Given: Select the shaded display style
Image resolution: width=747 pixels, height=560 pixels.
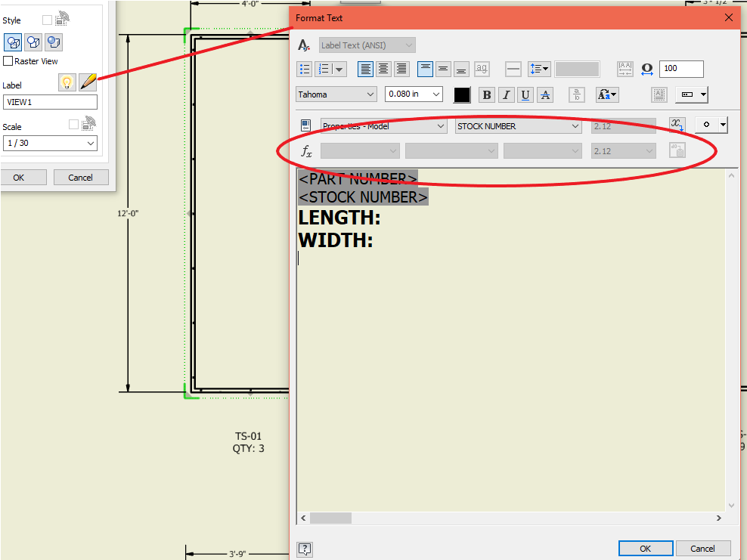Looking at the screenshot, I should [53, 42].
